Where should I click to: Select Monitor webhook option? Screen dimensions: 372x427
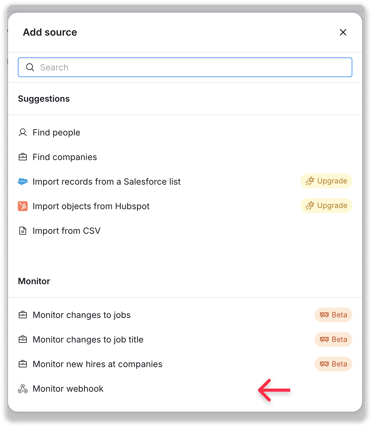tap(185, 389)
